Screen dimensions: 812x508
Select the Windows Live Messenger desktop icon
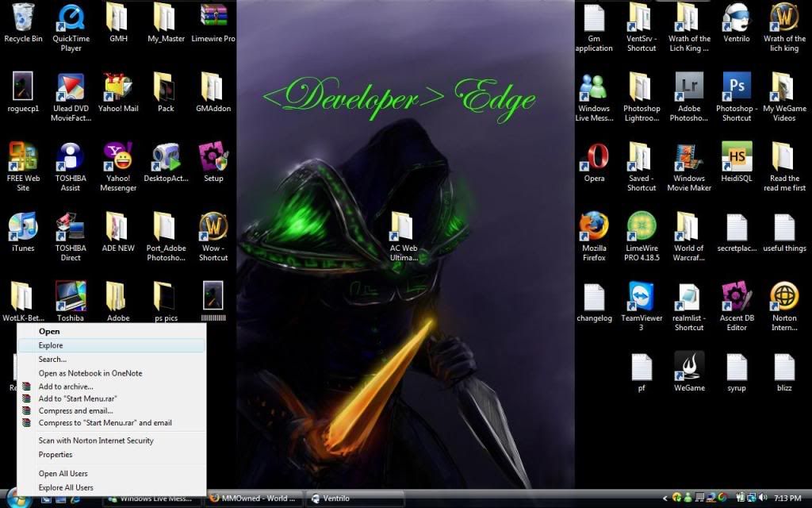coord(594,87)
